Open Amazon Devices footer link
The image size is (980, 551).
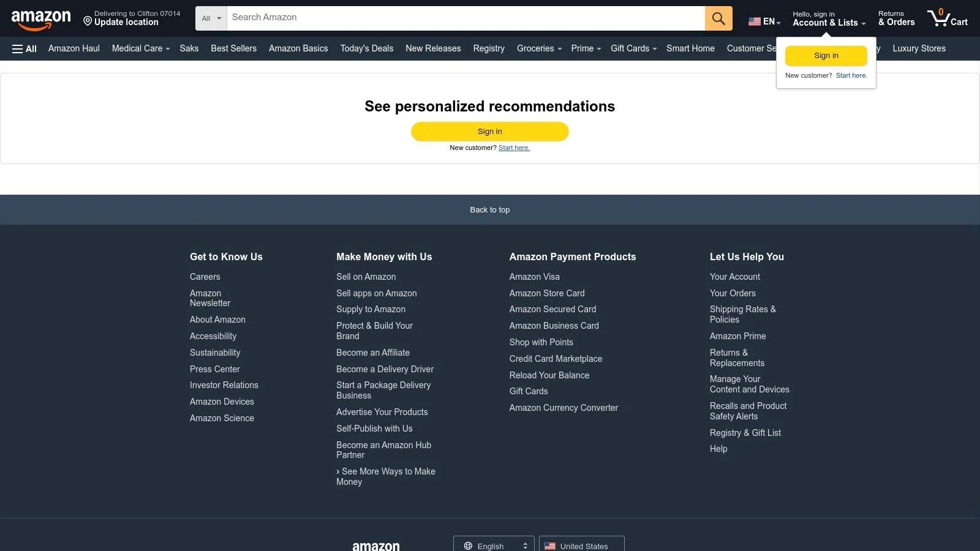click(x=222, y=402)
